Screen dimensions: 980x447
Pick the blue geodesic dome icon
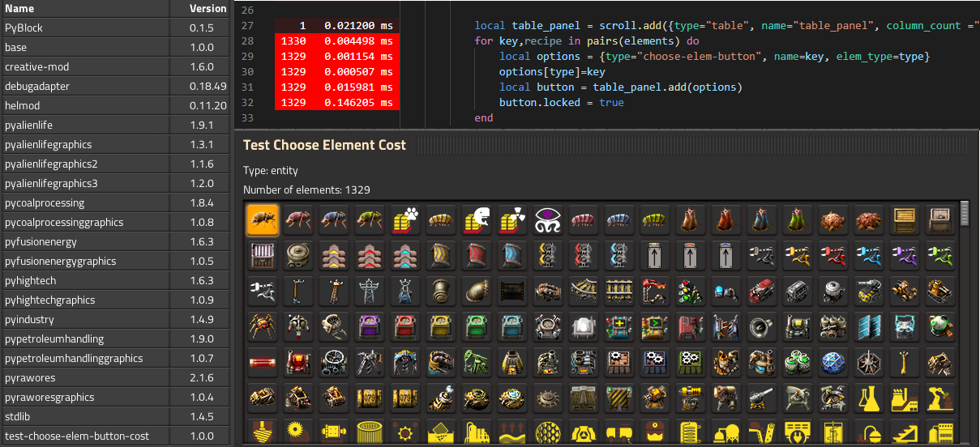pyautogui.click(x=832, y=361)
